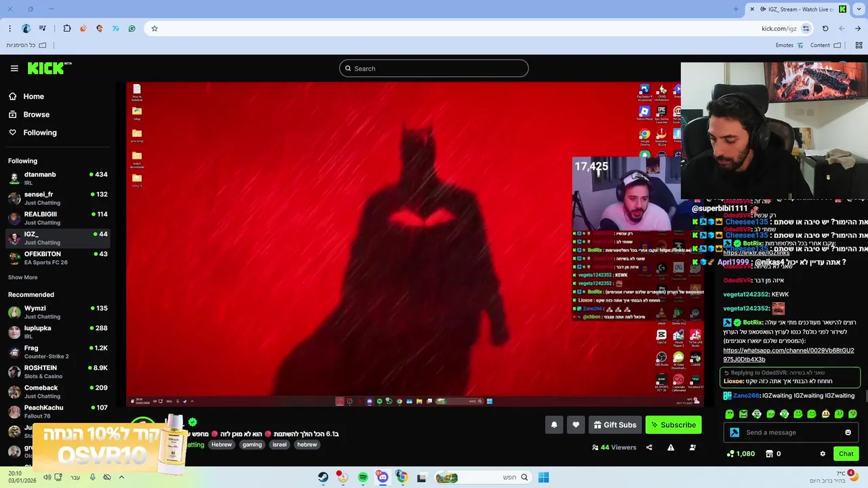Select the first green emote in quick row
The height and width of the screenshot is (488, 868).
[730, 414]
